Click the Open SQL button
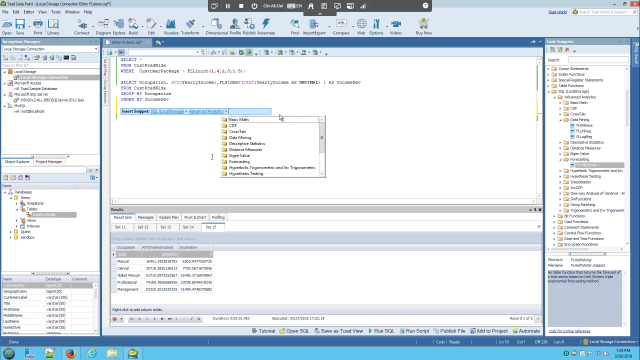 tap(295, 331)
